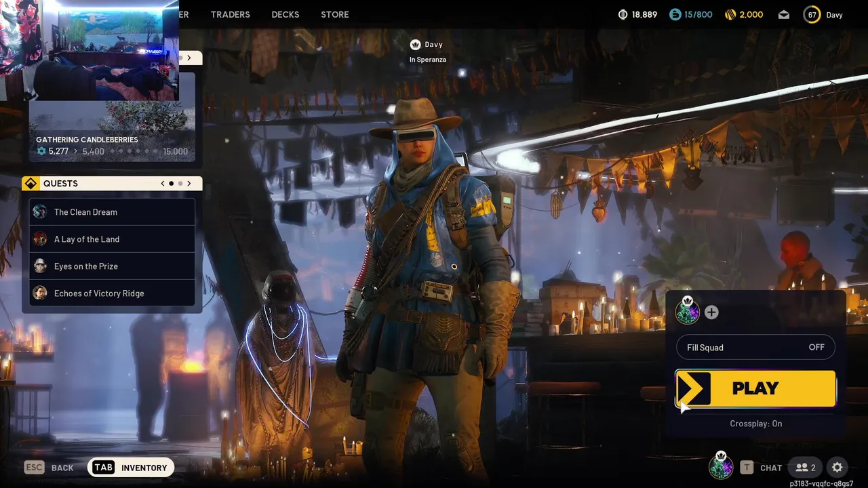Select the second quests page dot
The height and width of the screenshot is (488, 868).
click(180, 183)
